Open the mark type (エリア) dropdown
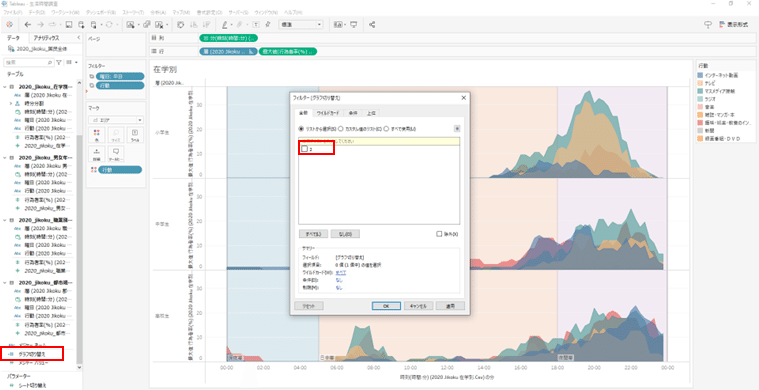Screen dimensions: 759x390 coord(116,120)
